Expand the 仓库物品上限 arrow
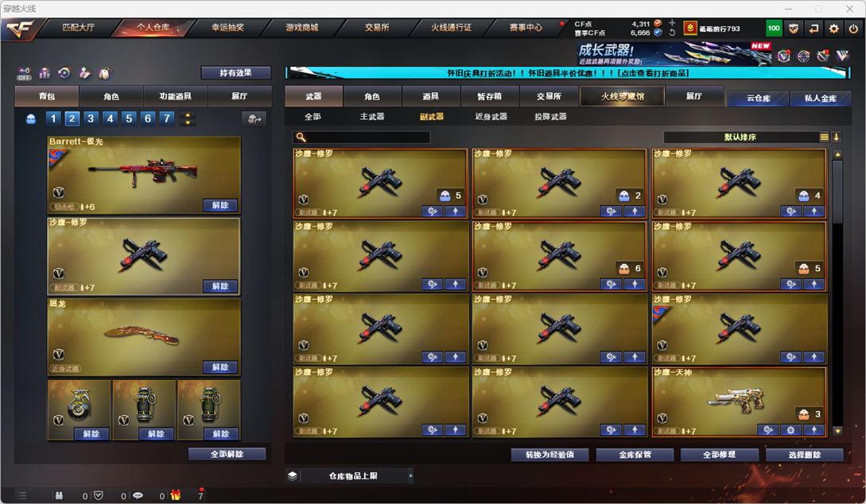Screen dimensions: 866x504 tap(410, 476)
